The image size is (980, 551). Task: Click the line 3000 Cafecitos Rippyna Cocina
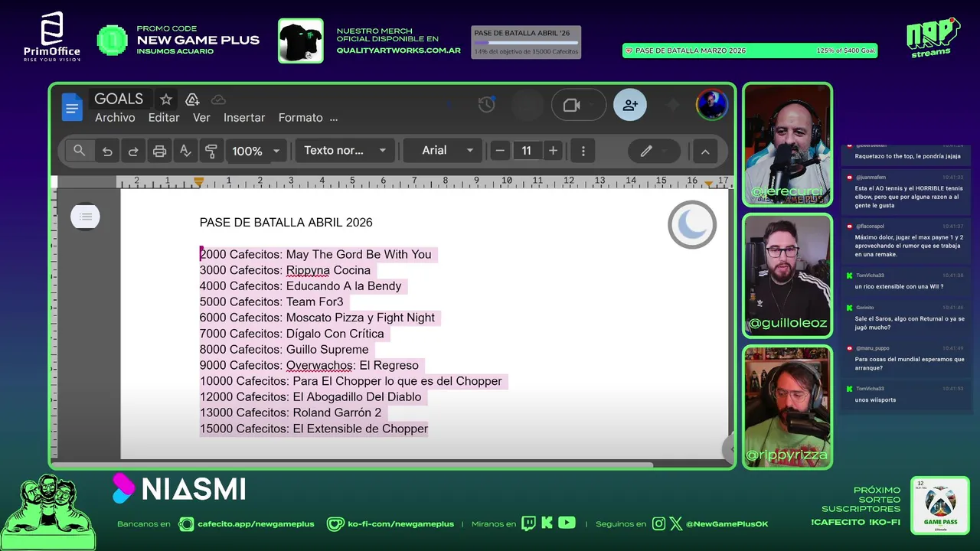[x=285, y=270]
